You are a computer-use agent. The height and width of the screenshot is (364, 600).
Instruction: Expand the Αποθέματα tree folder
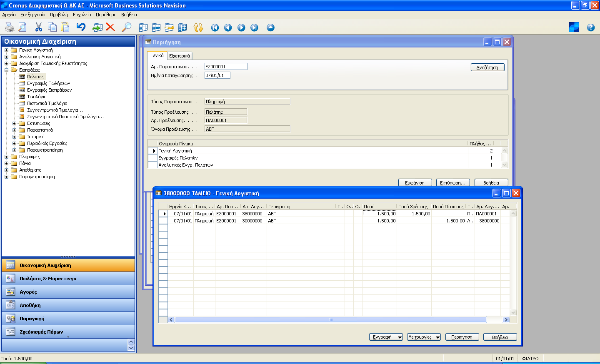point(6,170)
